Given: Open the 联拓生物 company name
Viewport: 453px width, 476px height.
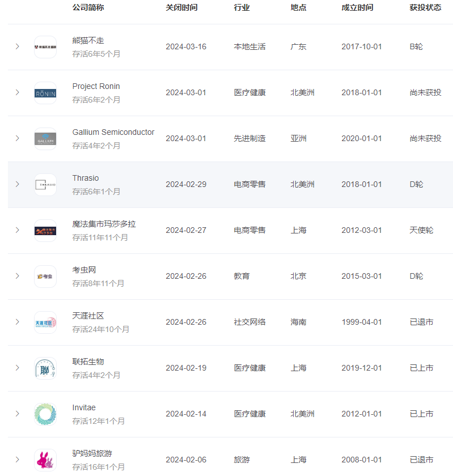Looking at the screenshot, I should pos(88,362).
